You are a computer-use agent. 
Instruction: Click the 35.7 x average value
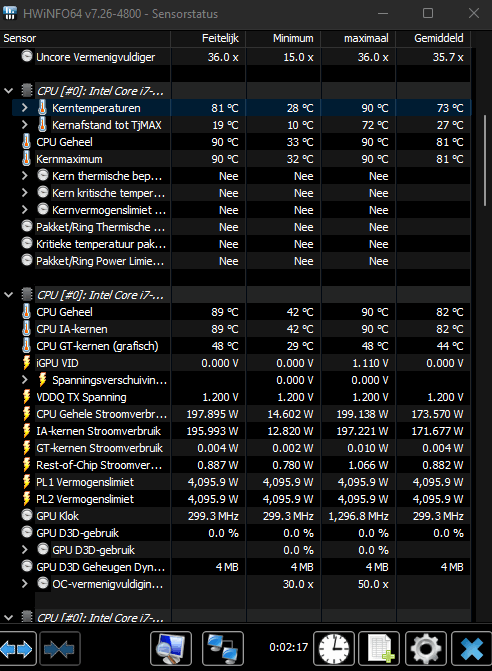pos(448,57)
